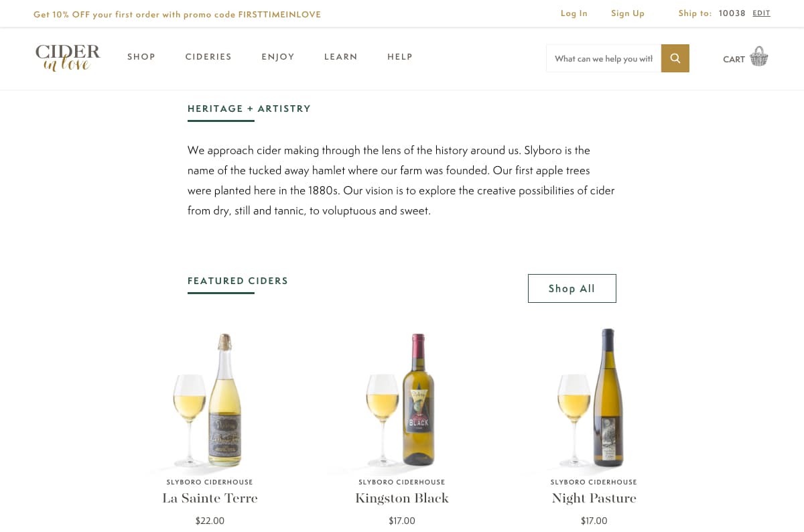Image resolution: width=804 pixels, height=532 pixels.
Task: Click the Cider in Love logo
Action: (x=68, y=57)
